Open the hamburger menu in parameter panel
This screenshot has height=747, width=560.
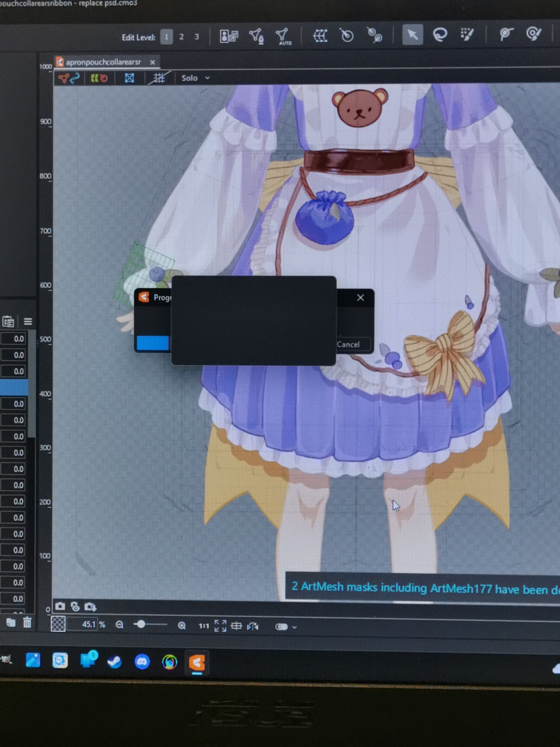tap(28, 321)
